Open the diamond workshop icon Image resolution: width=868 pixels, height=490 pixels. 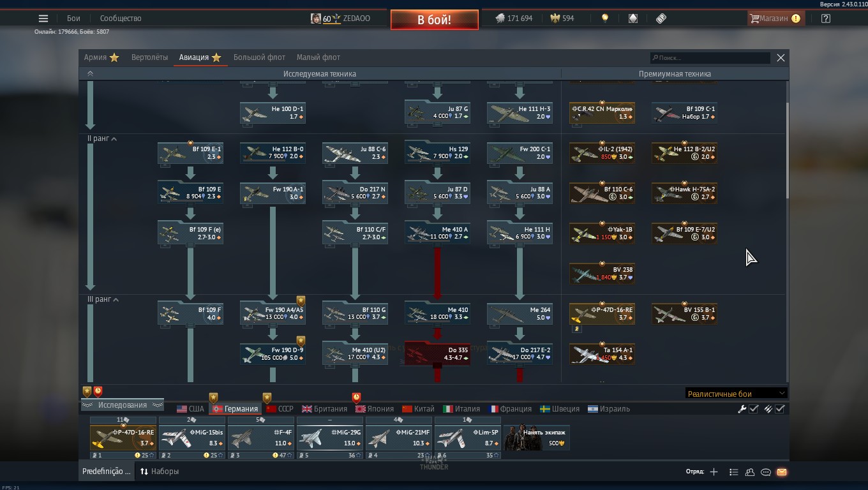(633, 19)
